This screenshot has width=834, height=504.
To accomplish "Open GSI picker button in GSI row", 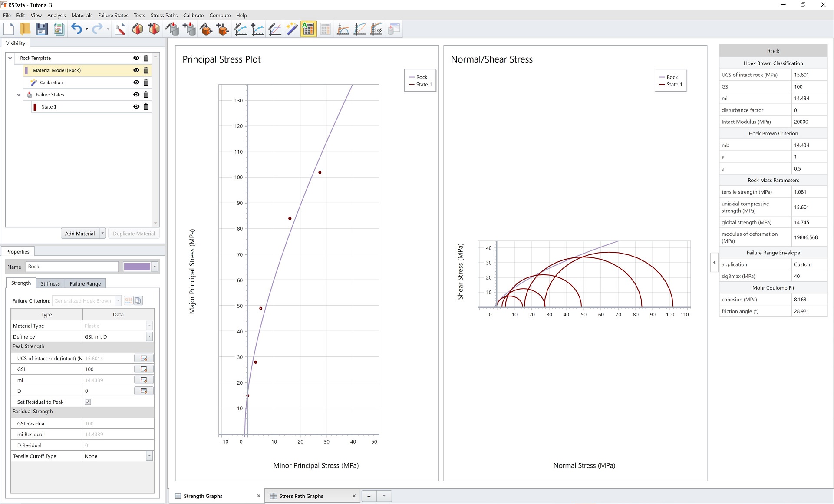I will tap(144, 369).
